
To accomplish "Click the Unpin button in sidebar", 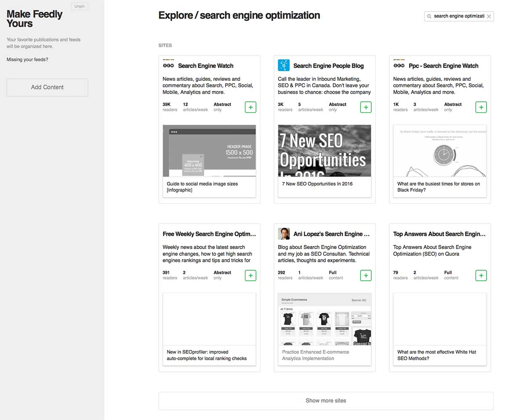I will pyautogui.click(x=80, y=6).
